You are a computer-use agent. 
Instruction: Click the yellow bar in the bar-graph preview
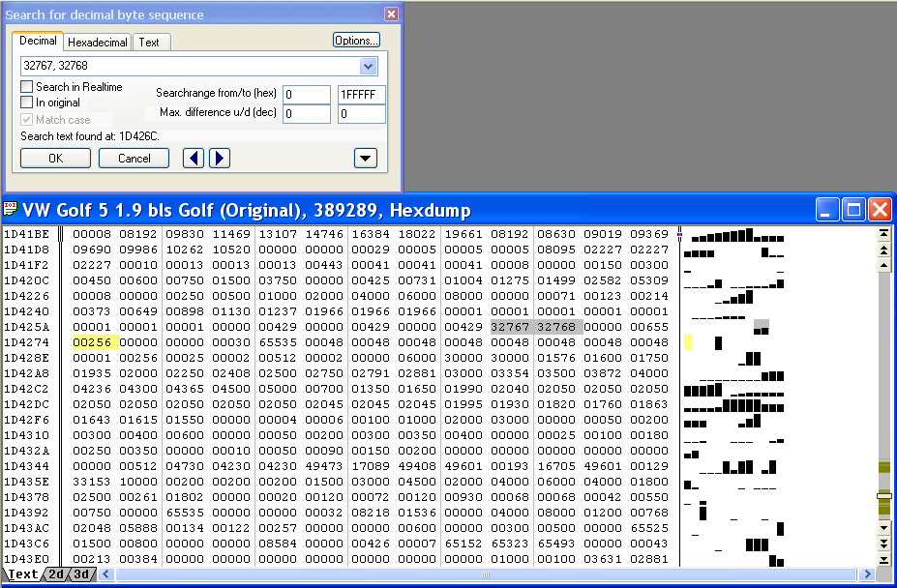pyautogui.click(x=688, y=342)
